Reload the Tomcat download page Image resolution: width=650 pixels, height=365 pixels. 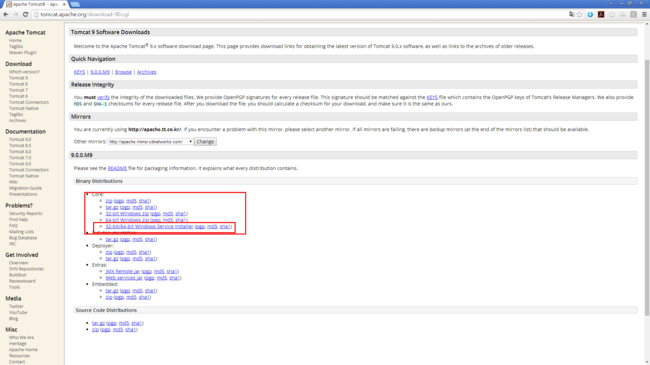tap(25, 15)
